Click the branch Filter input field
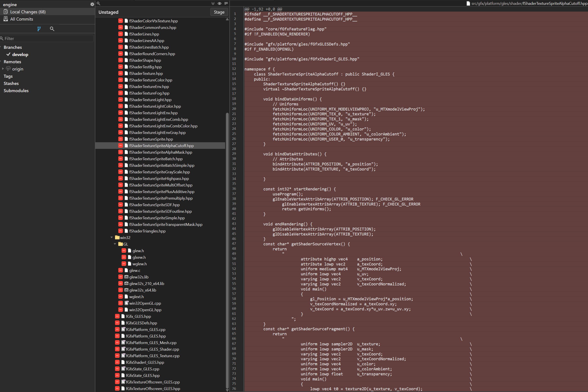This screenshot has height=392, width=588. point(47,39)
